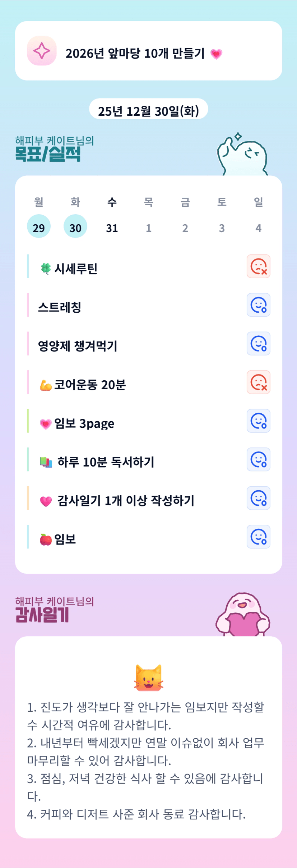This screenshot has height=868, width=297.
Task: Click the smiley status icon for 임보 3page
Action: [x=258, y=421]
